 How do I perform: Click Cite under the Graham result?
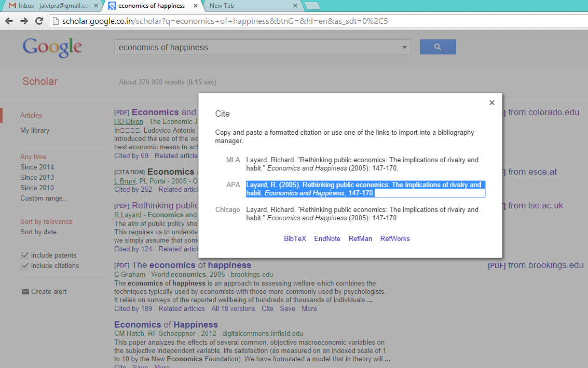click(x=267, y=309)
